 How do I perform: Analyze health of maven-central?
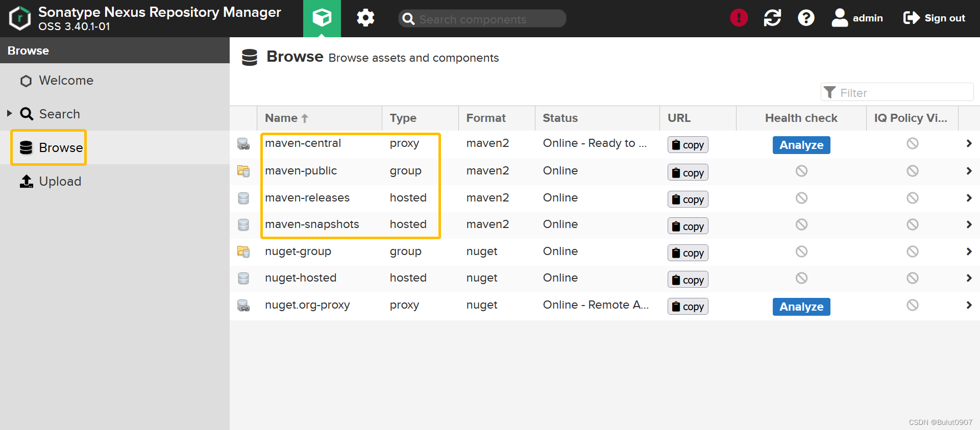pos(801,145)
